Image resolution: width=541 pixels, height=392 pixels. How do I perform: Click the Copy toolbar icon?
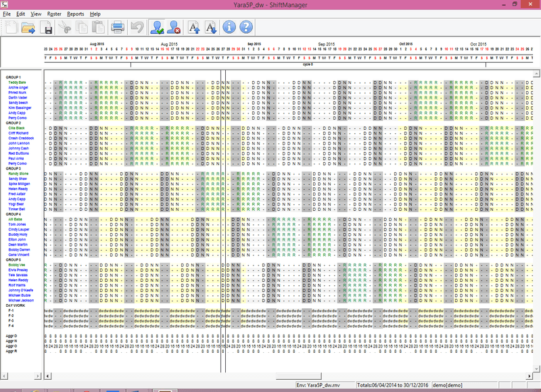(81, 27)
